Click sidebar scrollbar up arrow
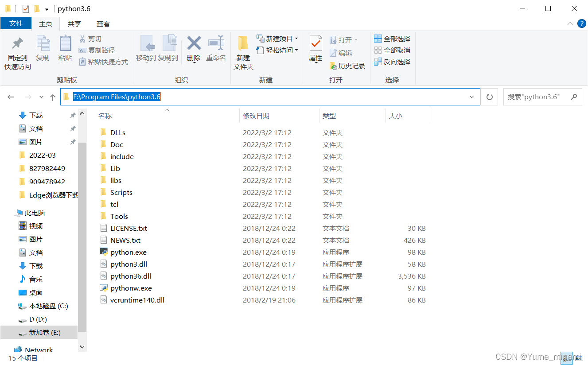Image resolution: width=588 pixels, height=365 pixels. (x=82, y=113)
